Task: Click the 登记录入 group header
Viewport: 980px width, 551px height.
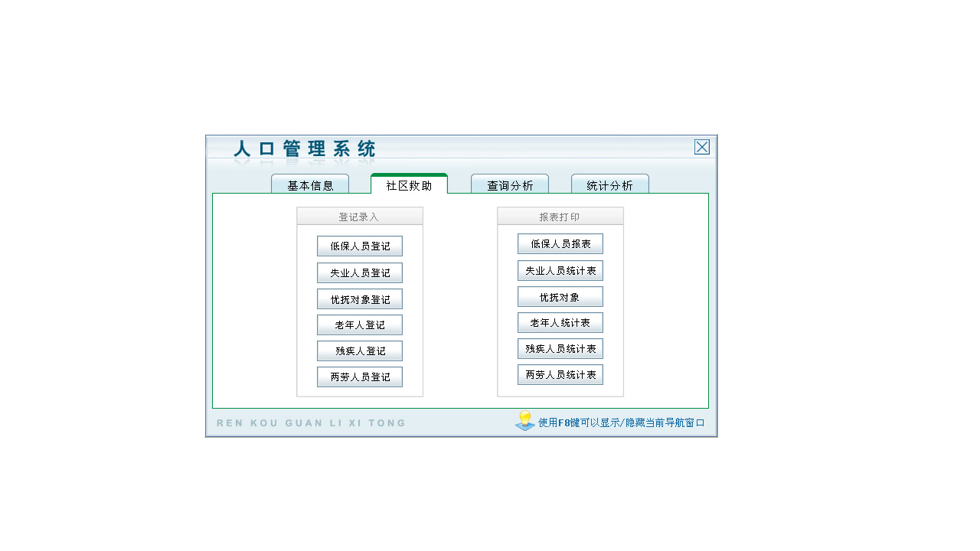Action: click(360, 216)
